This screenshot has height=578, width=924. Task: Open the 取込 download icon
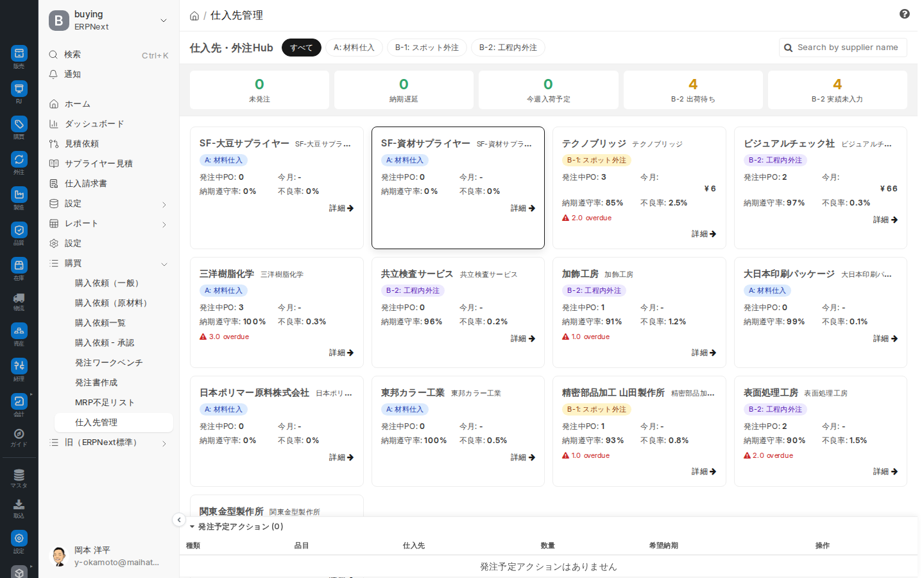point(19,505)
